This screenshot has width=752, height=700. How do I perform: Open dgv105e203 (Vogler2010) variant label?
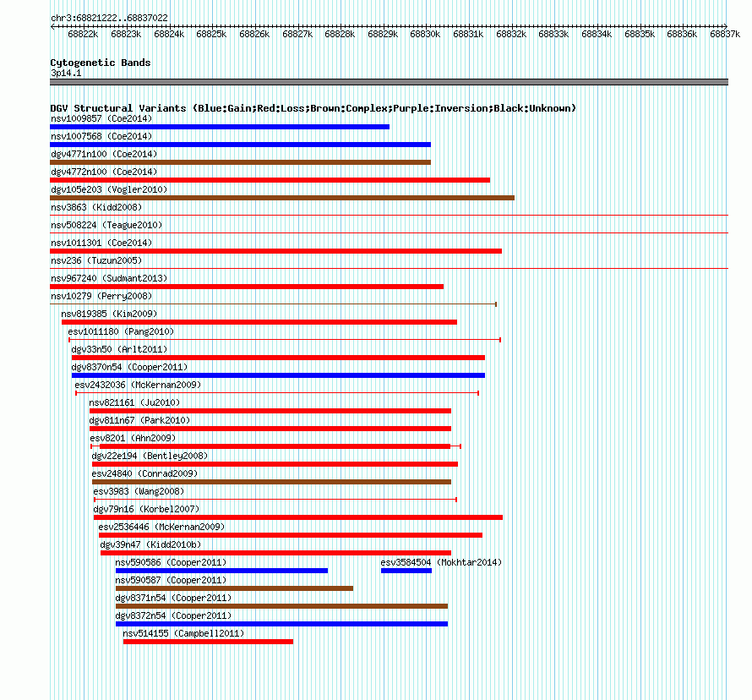point(109,189)
